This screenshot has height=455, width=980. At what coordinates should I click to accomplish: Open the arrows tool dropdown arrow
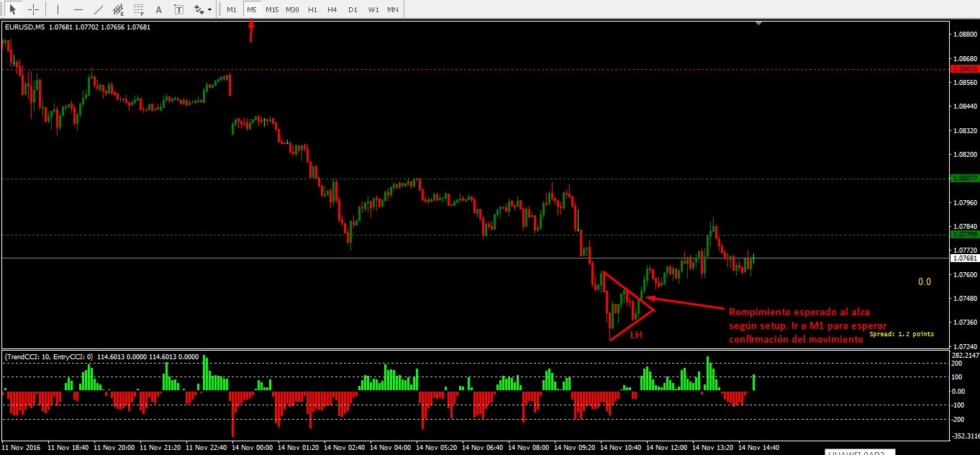[209, 10]
